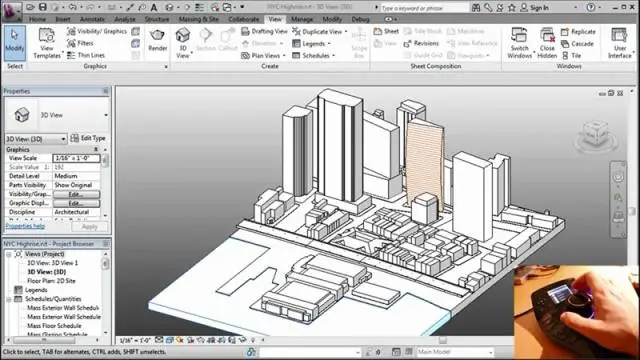The image size is (640, 360).
Task: Collapse the Views (Project) tree node
Action: click(9, 254)
